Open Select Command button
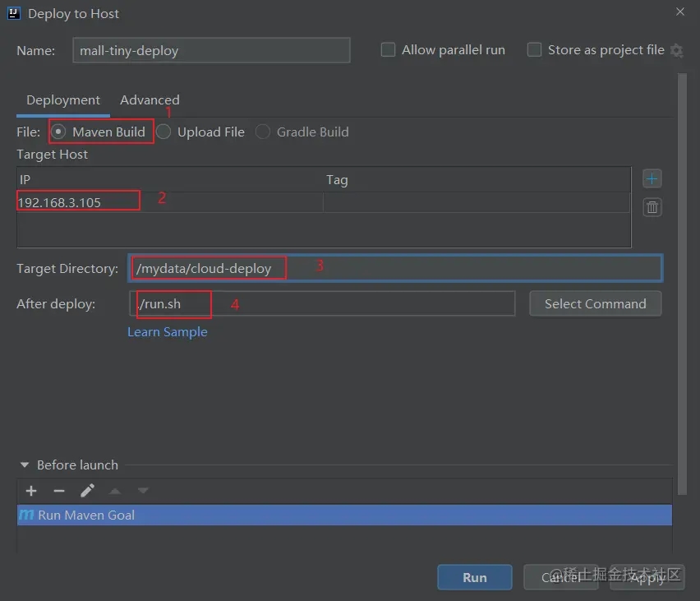 pyautogui.click(x=595, y=304)
